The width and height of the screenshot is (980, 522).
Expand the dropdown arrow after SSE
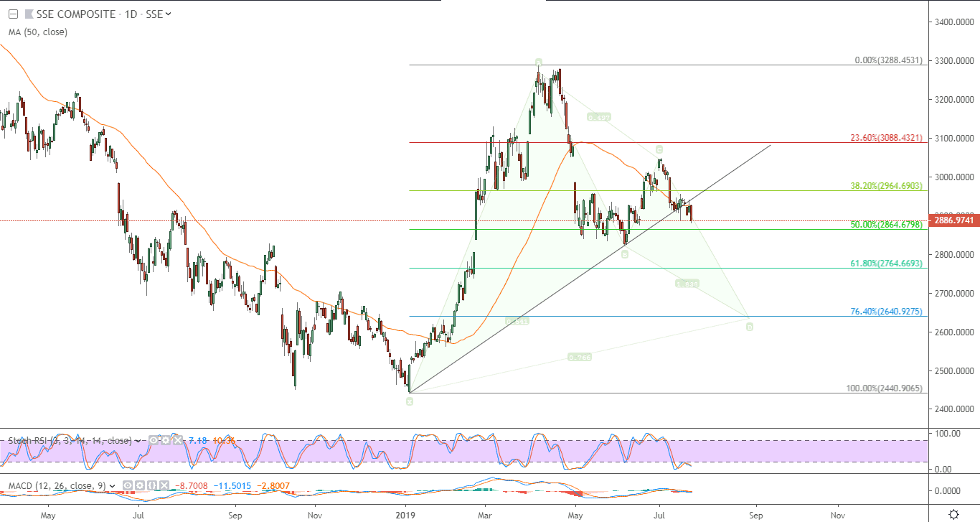168,14
